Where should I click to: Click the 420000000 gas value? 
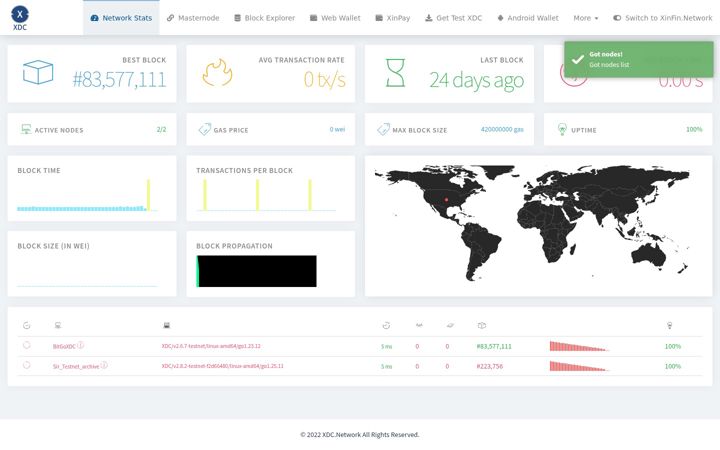point(502,129)
